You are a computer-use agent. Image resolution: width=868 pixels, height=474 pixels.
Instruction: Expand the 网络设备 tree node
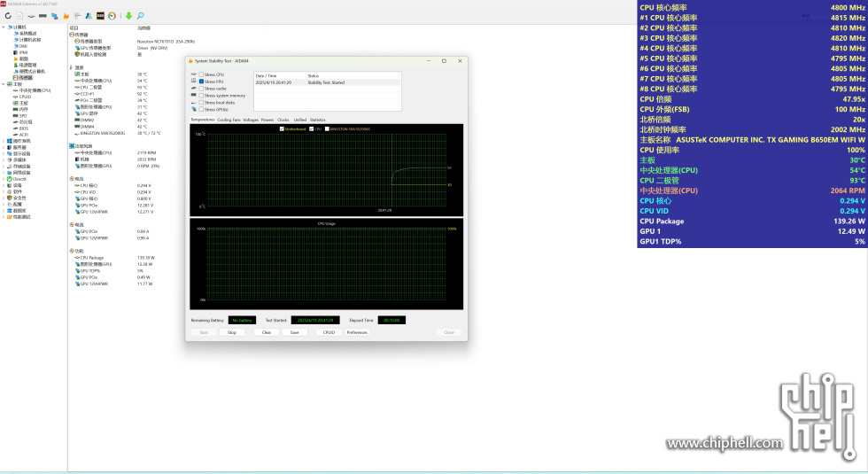pos(4,173)
